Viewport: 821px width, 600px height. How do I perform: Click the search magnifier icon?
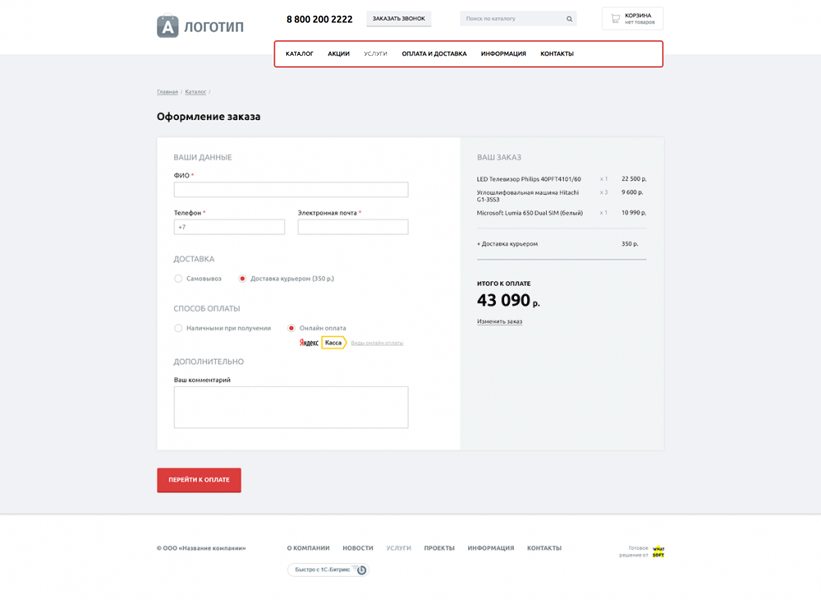point(569,19)
